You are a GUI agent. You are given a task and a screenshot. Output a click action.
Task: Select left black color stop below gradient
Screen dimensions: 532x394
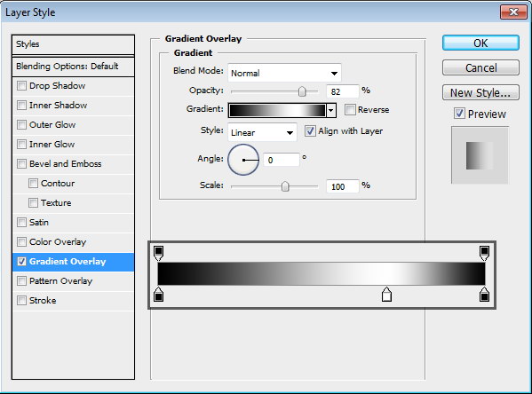tap(158, 295)
